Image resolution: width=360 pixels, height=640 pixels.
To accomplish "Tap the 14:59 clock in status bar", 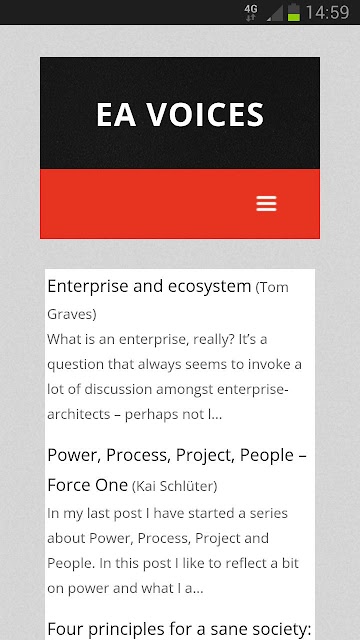I will pyautogui.click(x=327, y=12).
